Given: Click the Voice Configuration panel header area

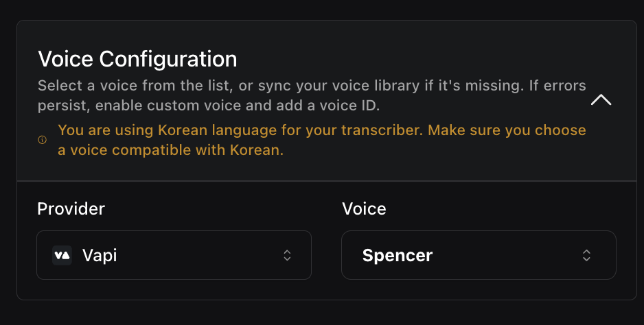Looking at the screenshot, I should 327,101.
